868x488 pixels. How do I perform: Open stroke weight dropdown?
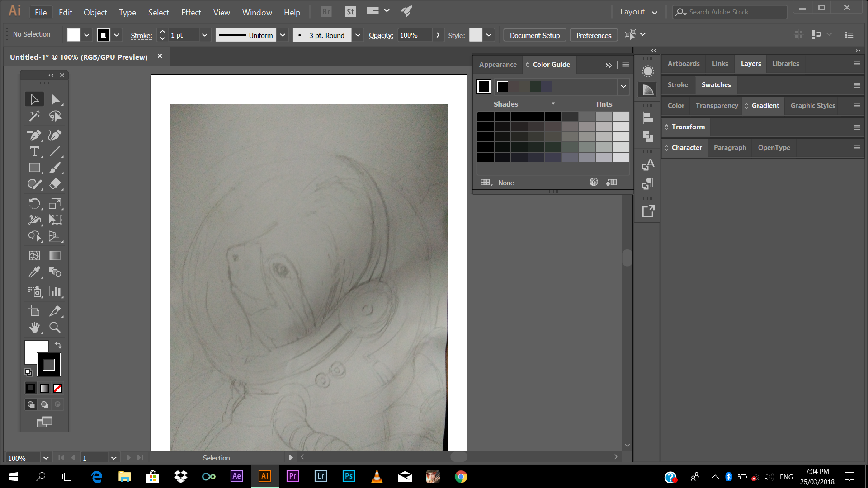205,35
